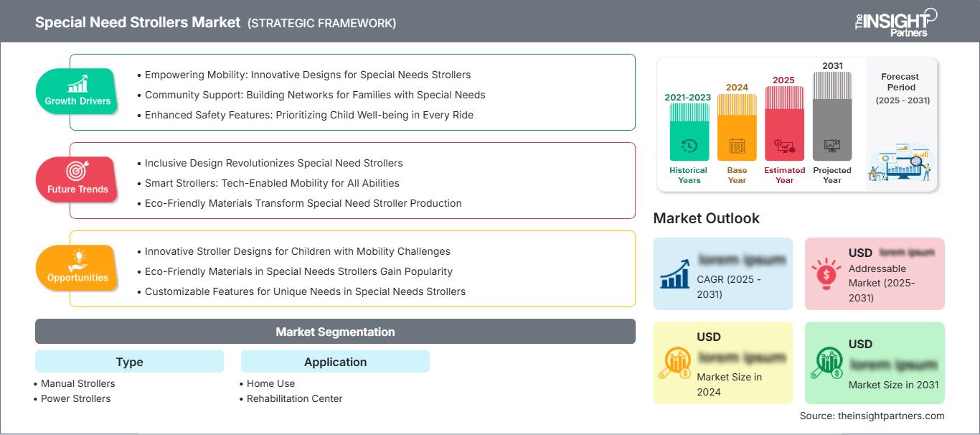Click the Forecast Period analytics illustration
This screenshot has height=435, width=980.
pos(901,162)
